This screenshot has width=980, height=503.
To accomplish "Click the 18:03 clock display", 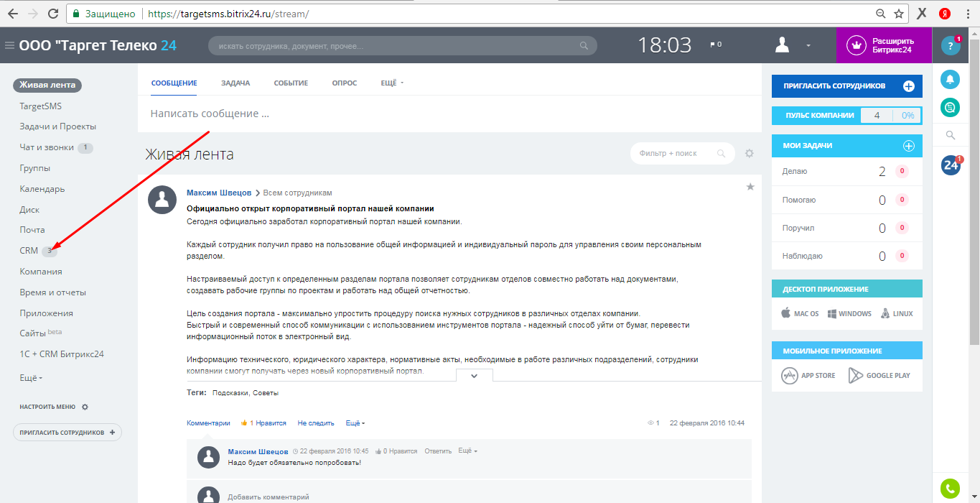I will [665, 45].
